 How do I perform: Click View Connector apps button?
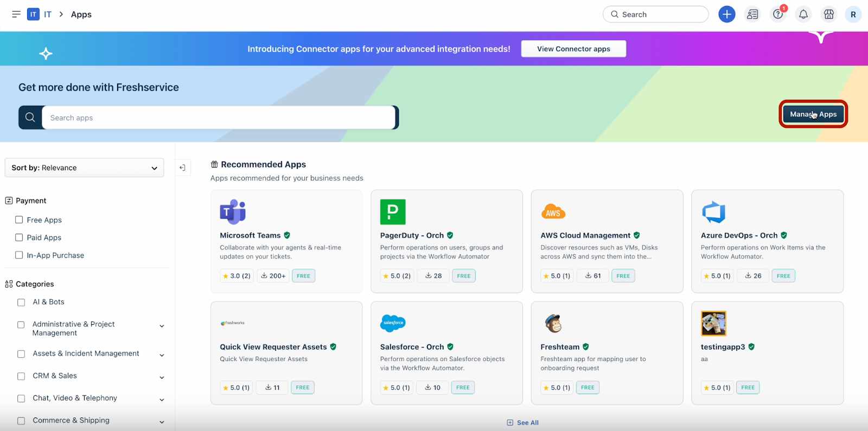[x=573, y=49]
